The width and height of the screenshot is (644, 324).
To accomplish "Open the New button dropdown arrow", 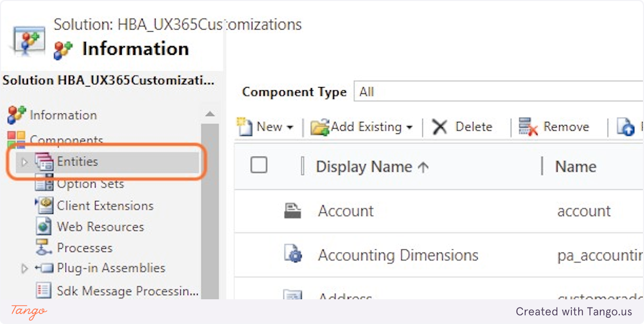I will tap(290, 128).
